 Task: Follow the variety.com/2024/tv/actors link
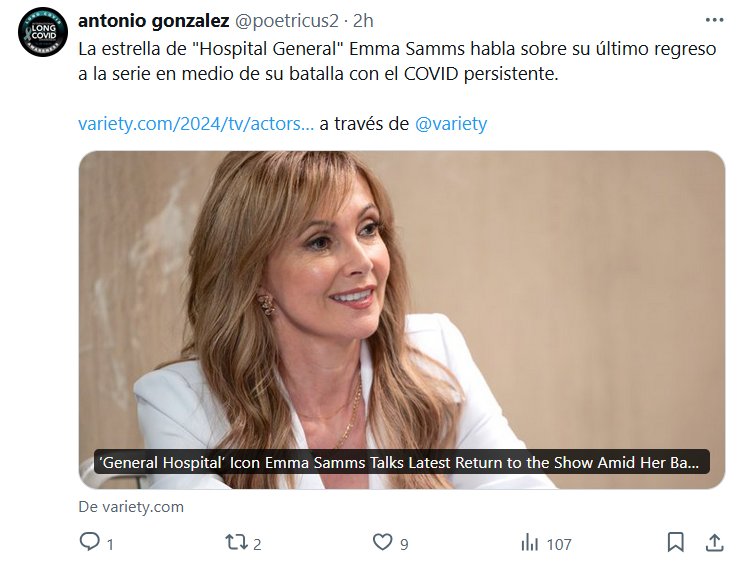point(196,124)
